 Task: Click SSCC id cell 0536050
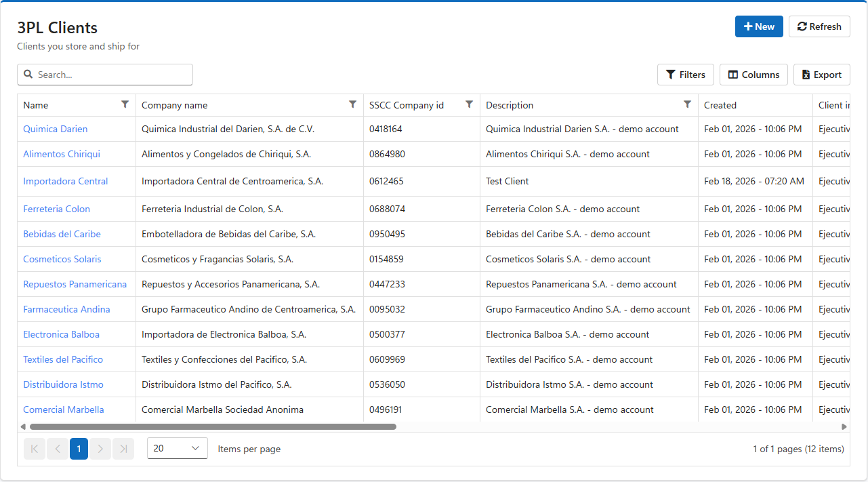pos(421,384)
